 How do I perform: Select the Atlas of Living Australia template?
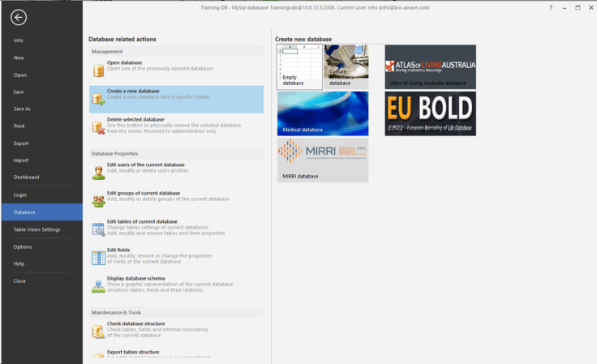coord(430,67)
